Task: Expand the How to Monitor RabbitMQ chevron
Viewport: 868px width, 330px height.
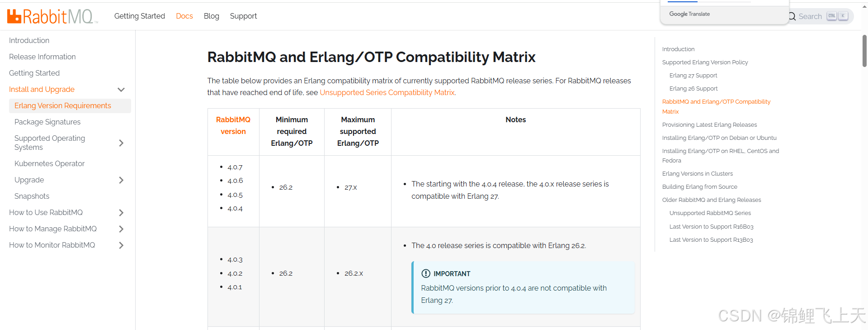Action: 121,245
